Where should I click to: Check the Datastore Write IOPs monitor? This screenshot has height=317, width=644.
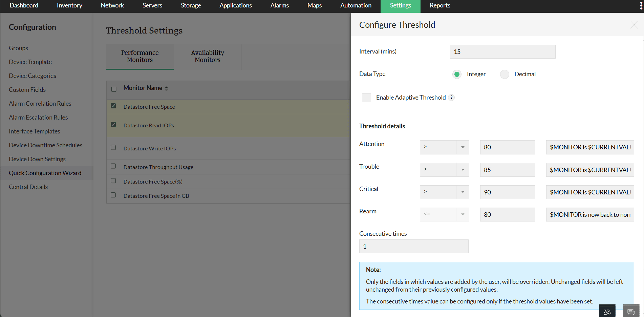(113, 147)
